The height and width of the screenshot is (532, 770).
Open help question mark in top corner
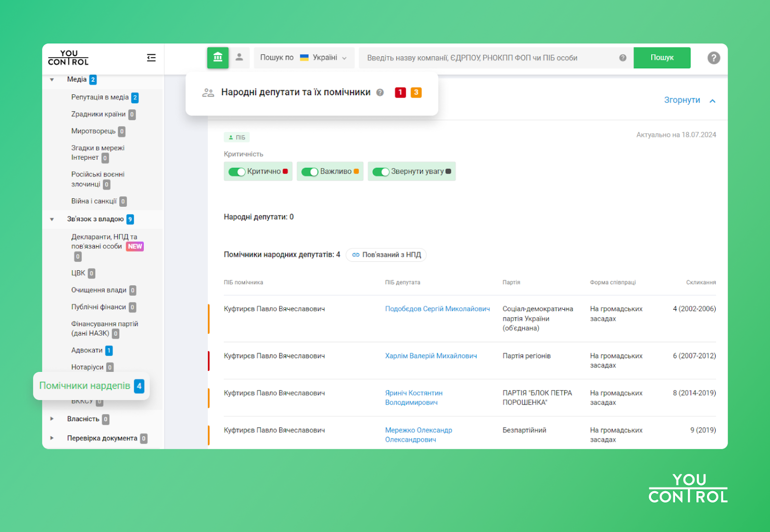[713, 58]
